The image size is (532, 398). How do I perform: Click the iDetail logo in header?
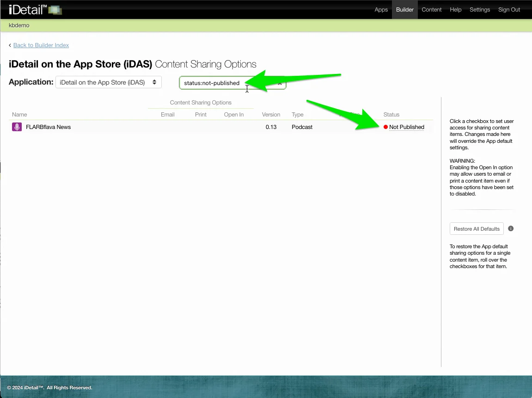point(35,10)
